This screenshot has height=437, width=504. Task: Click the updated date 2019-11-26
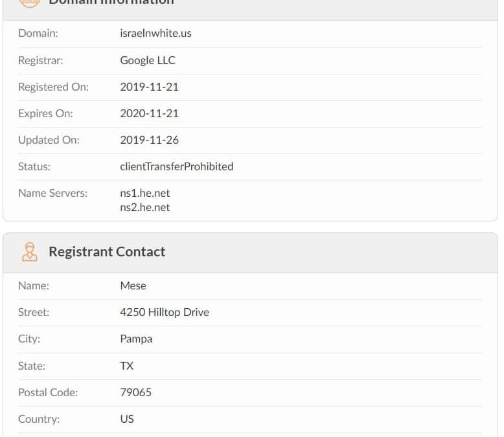(x=149, y=140)
